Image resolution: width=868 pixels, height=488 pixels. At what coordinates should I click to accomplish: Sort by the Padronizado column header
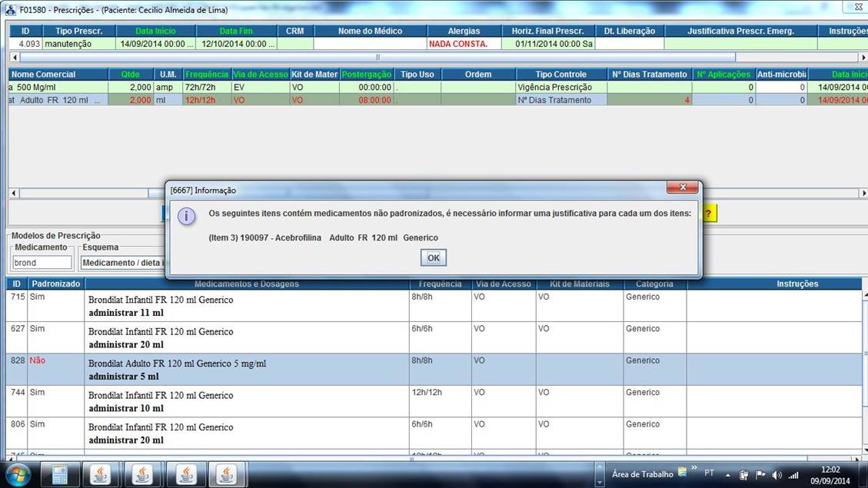coord(55,284)
